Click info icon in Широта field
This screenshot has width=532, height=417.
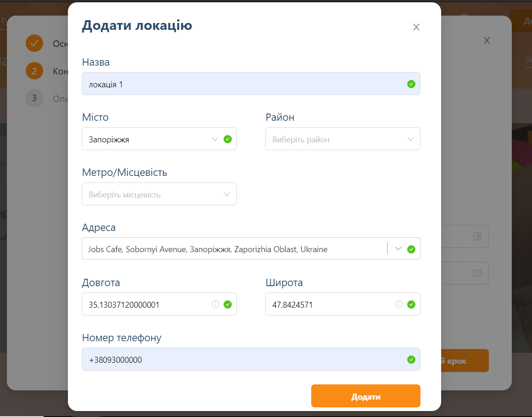pos(399,304)
